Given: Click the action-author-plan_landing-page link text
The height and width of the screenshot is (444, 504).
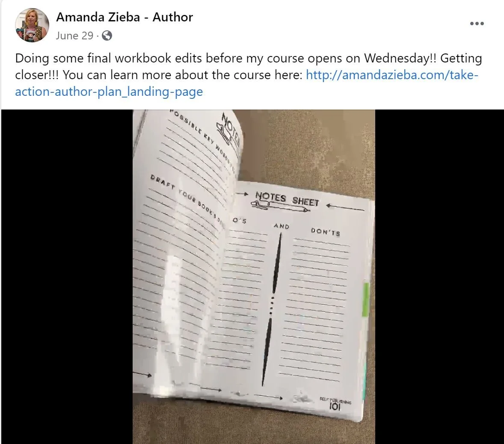Looking at the screenshot, I should (x=109, y=92).
